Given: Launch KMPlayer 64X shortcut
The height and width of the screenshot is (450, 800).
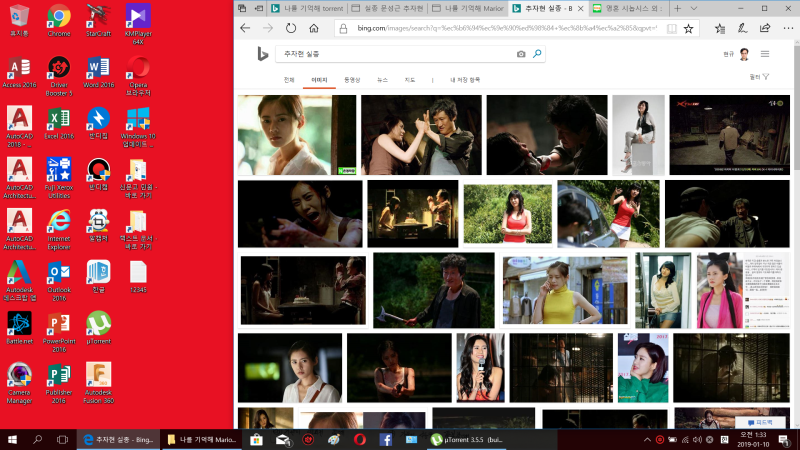Looking at the screenshot, I should coord(138,24).
